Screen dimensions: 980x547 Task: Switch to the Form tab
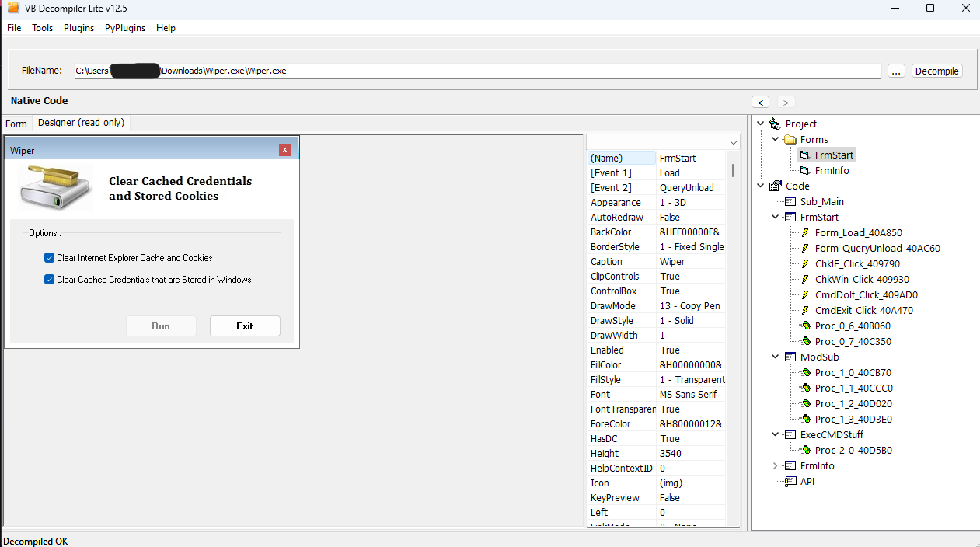pos(16,124)
